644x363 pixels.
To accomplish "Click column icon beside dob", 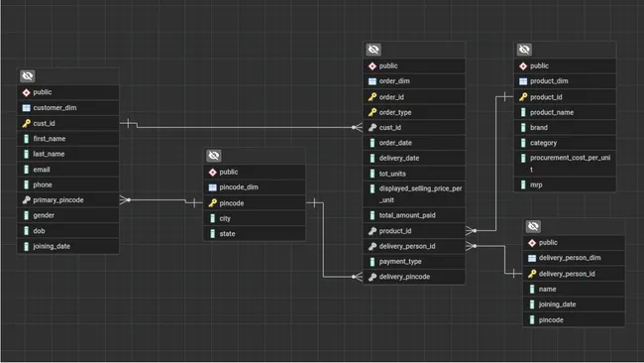I will click(x=27, y=231).
